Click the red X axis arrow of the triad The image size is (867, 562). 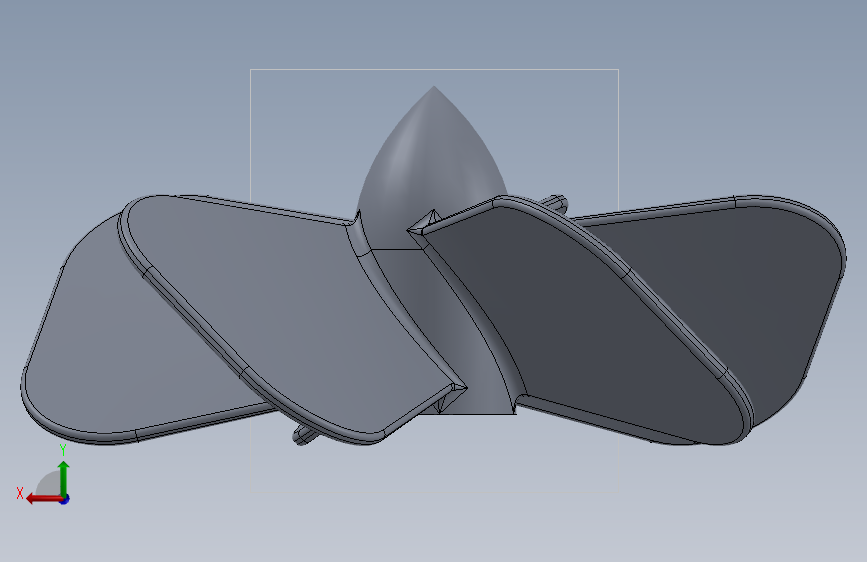click(44, 499)
